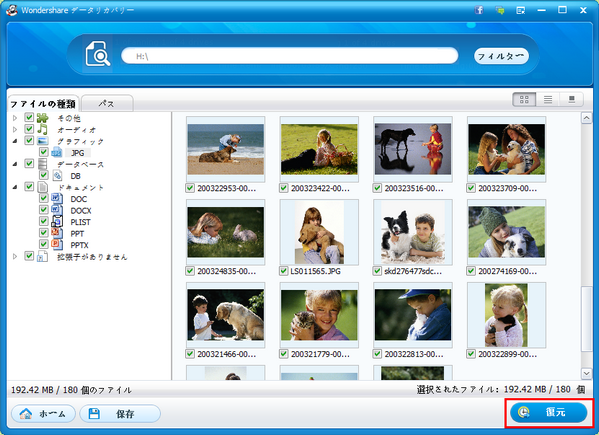
Task: Switch to thumbnail grid view
Action: click(x=524, y=100)
